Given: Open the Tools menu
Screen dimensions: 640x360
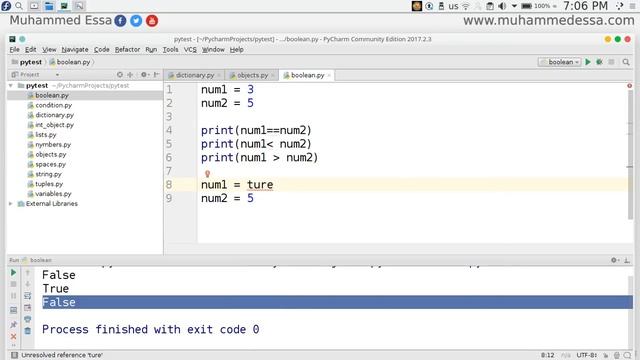Looking at the screenshot, I should pos(170,49).
